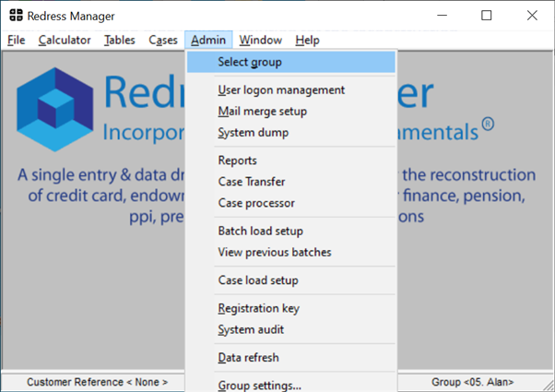Open the Cases menu
The width and height of the screenshot is (555, 392).
tap(163, 40)
